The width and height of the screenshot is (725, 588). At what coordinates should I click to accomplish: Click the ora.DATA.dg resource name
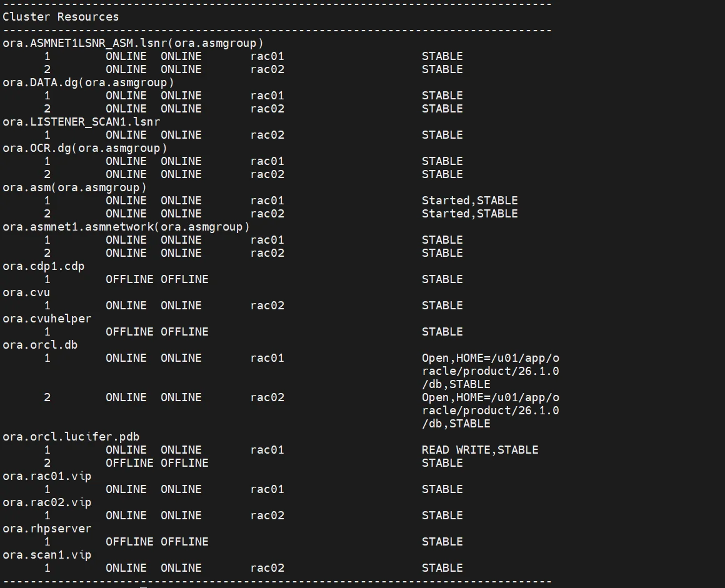88,82
